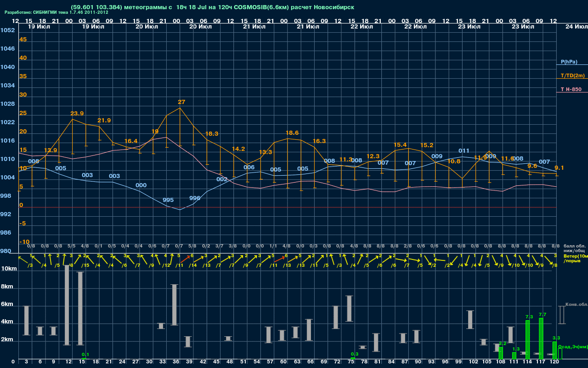Click the 'Конв.обл.' convective cloud legend

pyautogui.click(x=577, y=305)
